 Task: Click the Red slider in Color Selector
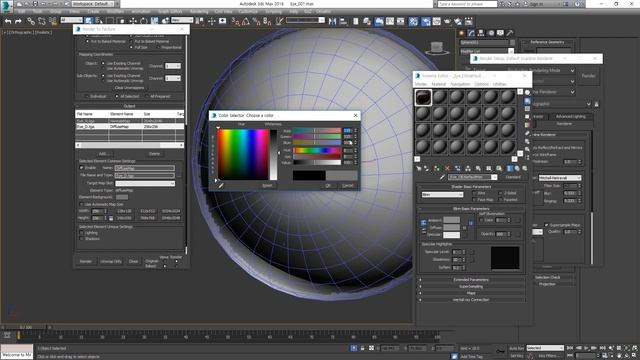point(317,131)
